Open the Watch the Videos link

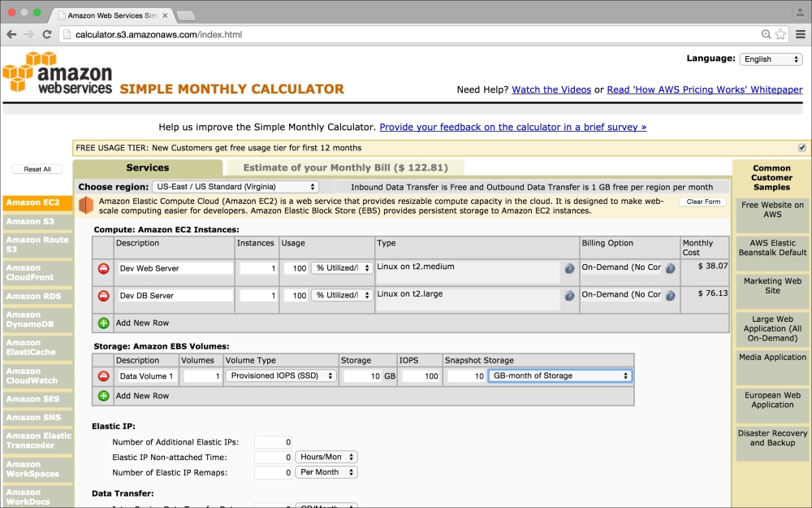(551, 89)
